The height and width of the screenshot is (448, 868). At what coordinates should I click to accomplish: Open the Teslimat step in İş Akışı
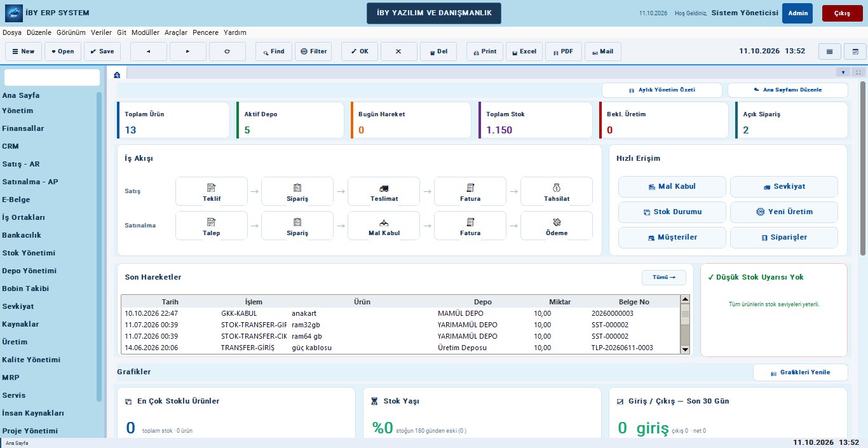coord(384,191)
